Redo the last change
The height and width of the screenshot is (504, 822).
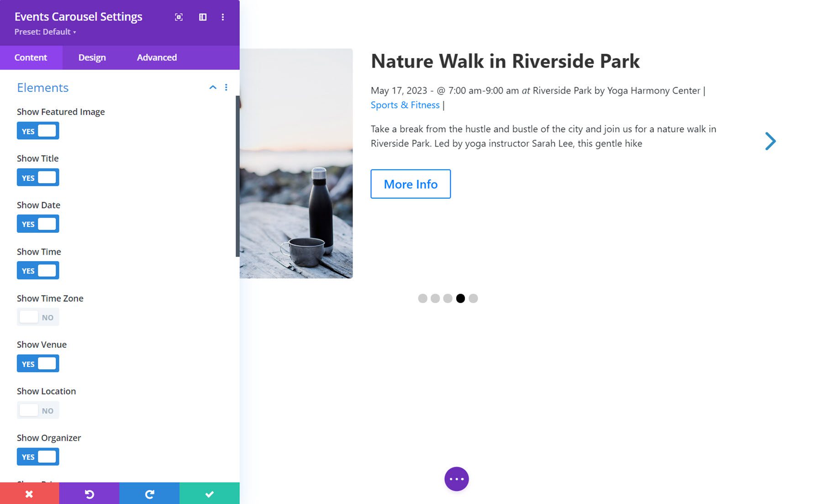coord(149,493)
